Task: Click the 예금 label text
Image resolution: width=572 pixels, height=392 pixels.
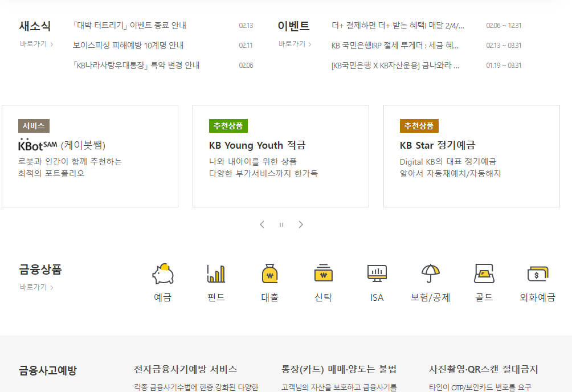Action: [x=163, y=297]
